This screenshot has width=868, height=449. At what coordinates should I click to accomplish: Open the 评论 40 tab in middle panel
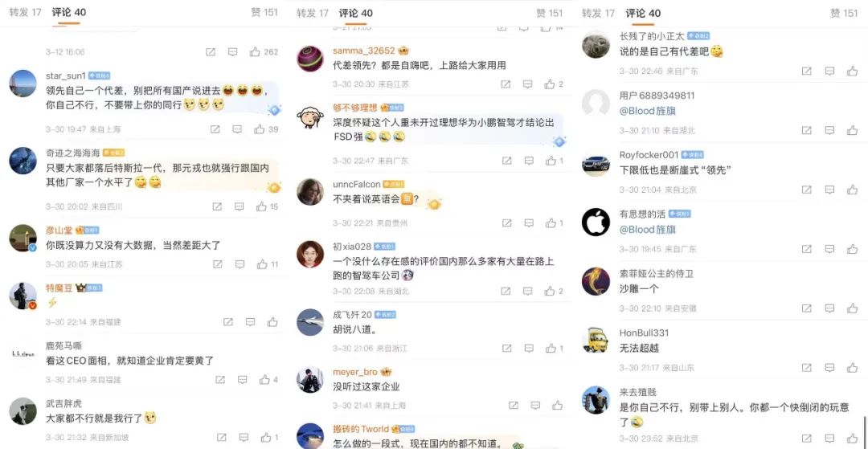(x=356, y=14)
